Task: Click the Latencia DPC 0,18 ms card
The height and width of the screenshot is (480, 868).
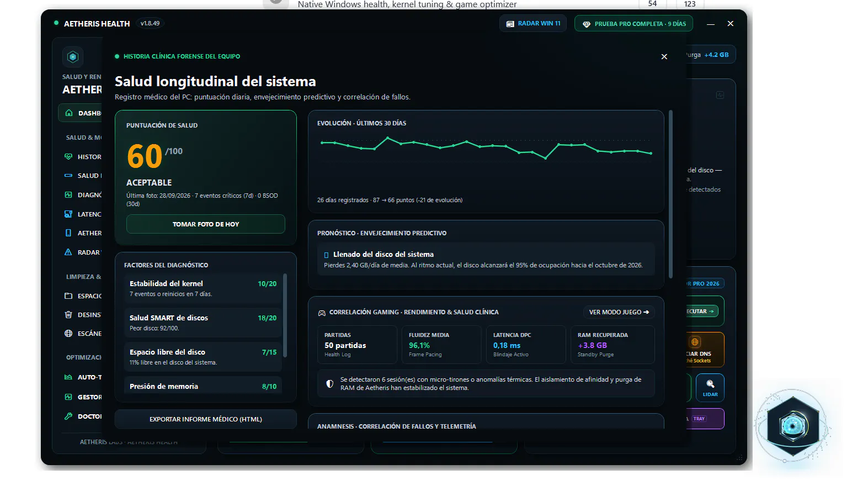Action: pos(526,345)
